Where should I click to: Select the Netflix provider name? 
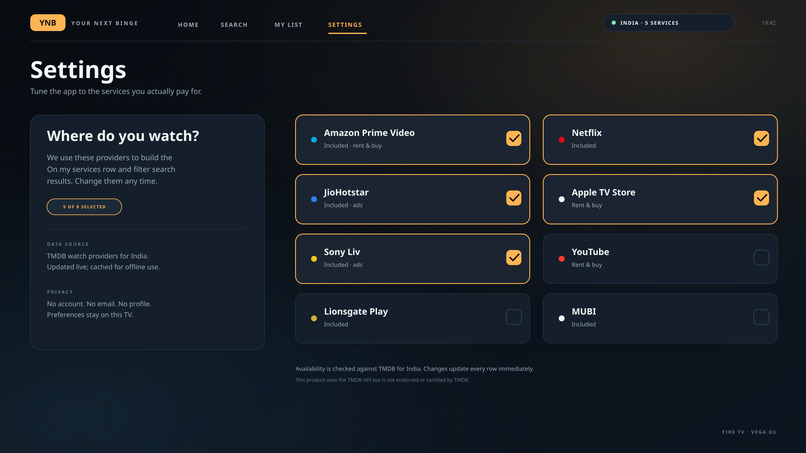click(587, 133)
